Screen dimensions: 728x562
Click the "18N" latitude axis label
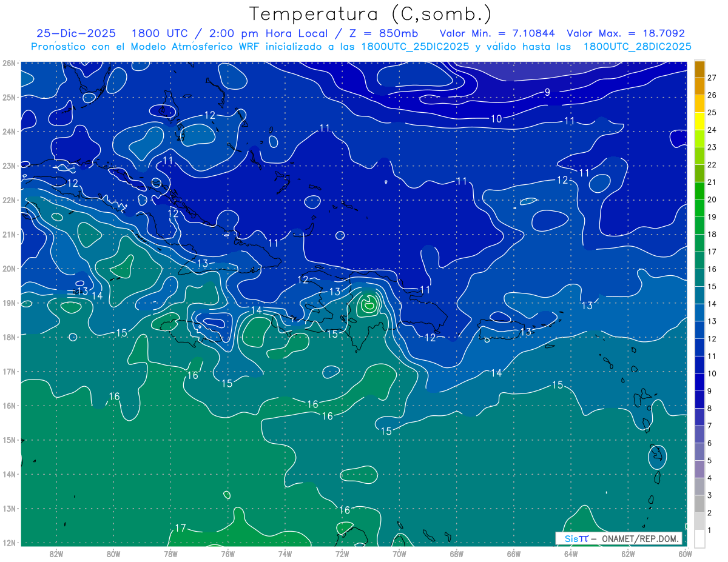pyautogui.click(x=10, y=336)
